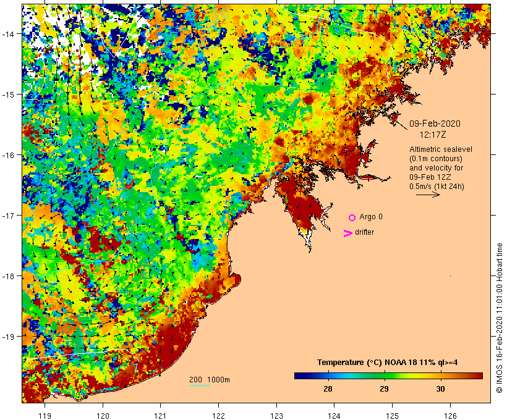The height and width of the screenshot is (420, 507).
Task: Click the -16 latitude axis label
Action: [x=8, y=155]
